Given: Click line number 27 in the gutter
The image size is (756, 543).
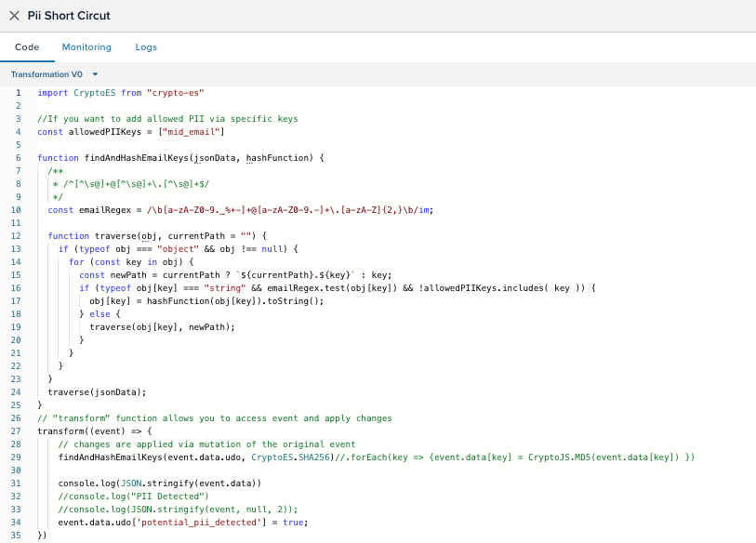Looking at the screenshot, I should (17, 431).
